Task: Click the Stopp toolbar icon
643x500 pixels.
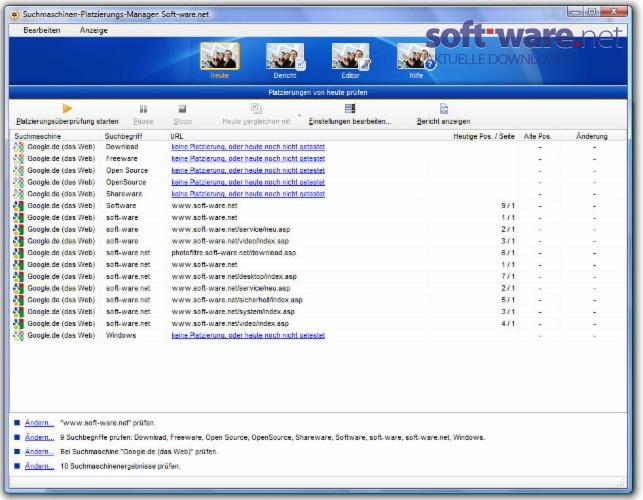Action: coord(182,109)
